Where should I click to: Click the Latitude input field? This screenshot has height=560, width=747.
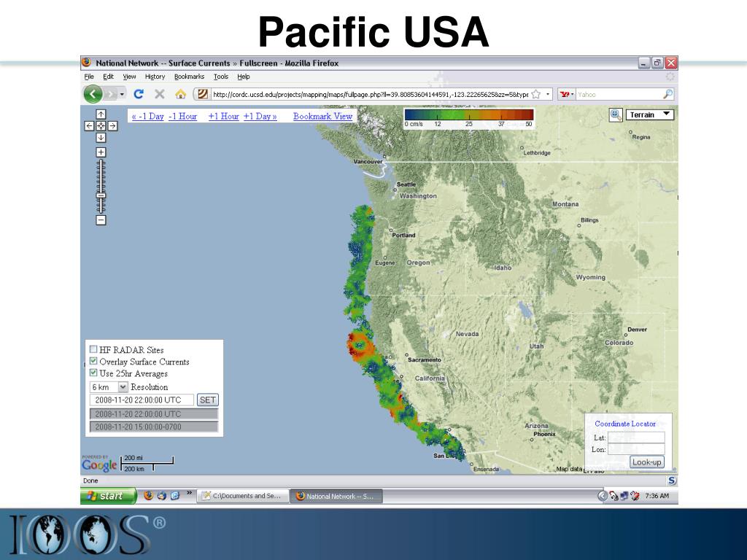click(636, 437)
